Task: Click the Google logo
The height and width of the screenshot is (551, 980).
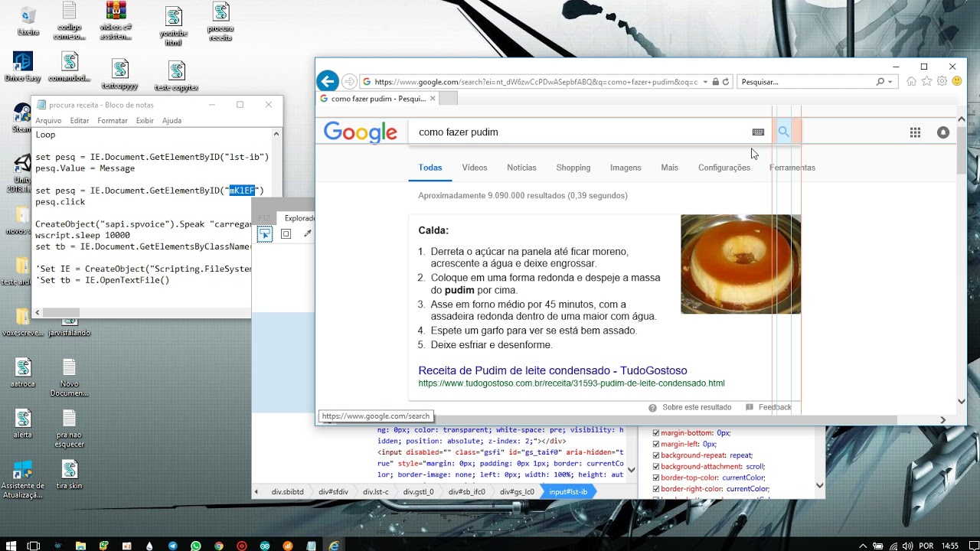Action: pyautogui.click(x=360, y=132)
